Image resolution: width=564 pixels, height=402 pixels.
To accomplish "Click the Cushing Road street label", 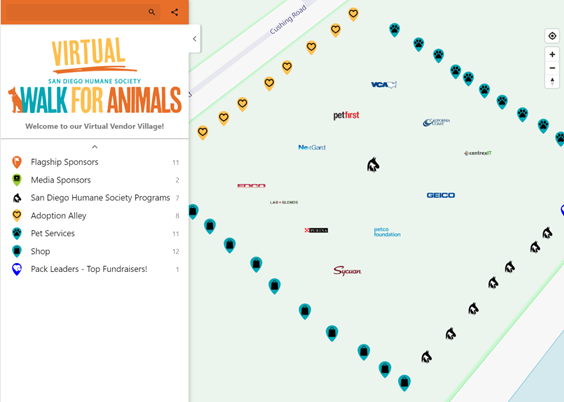I will (x=288, y=20).
